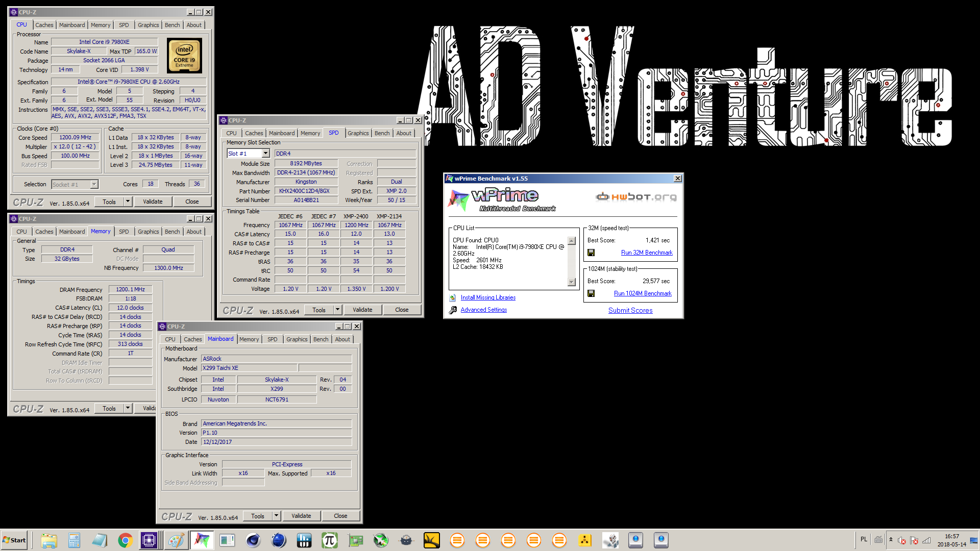The width and height of the screenshot is (980, 551).
Task: Open the blue globe taskbar icon
Action: pos(279,540)
